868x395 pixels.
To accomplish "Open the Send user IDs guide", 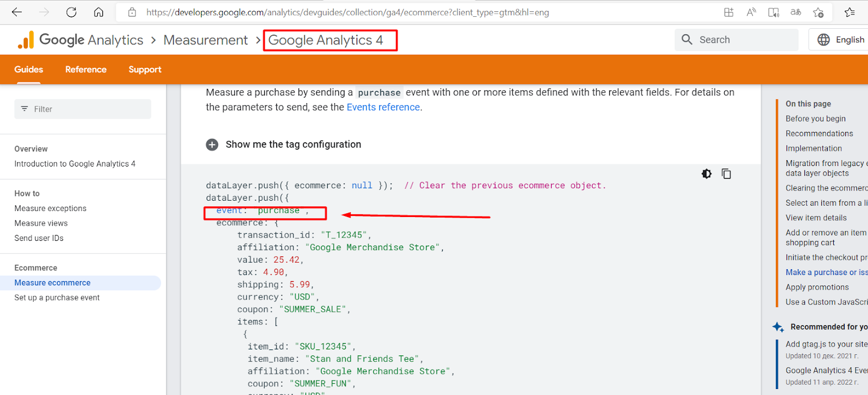I will pos(39,238).
